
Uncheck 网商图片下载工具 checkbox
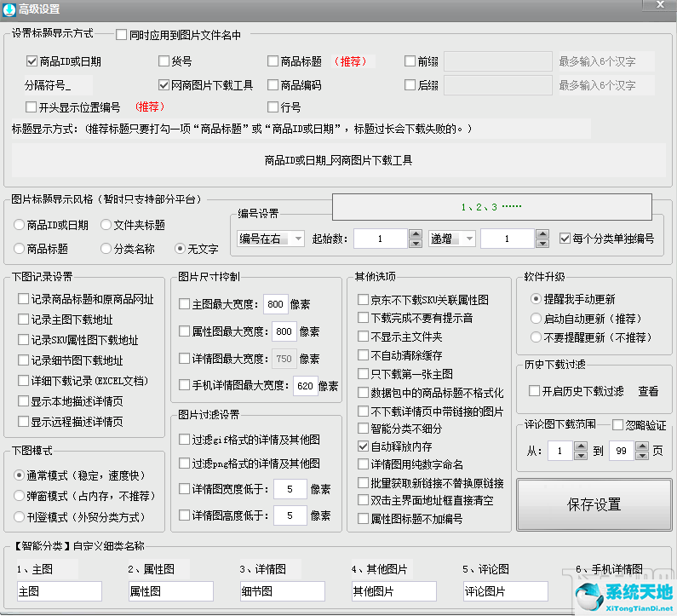tap(164, 84)
